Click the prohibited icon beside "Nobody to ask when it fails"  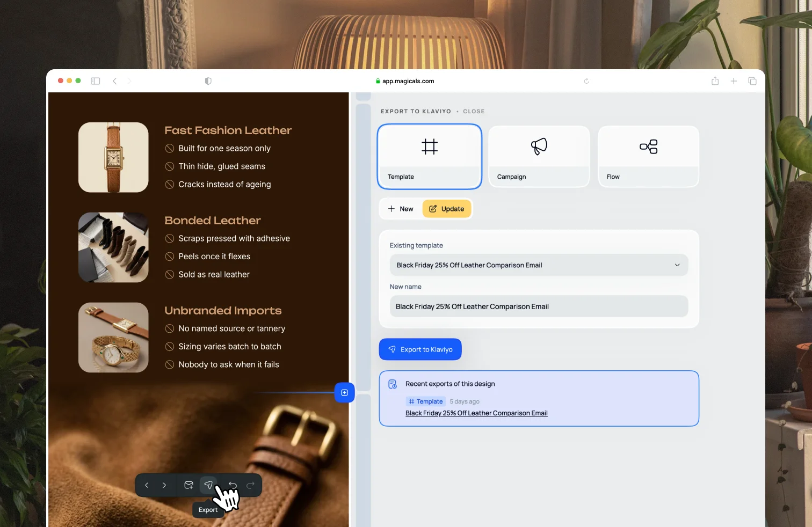[x=170, y=365]
